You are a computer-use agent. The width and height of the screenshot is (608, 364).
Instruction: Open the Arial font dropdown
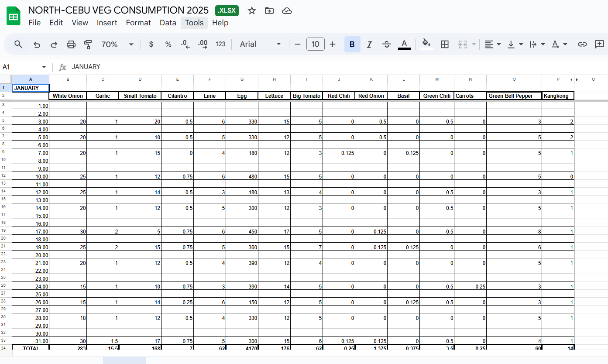[261, 44]
